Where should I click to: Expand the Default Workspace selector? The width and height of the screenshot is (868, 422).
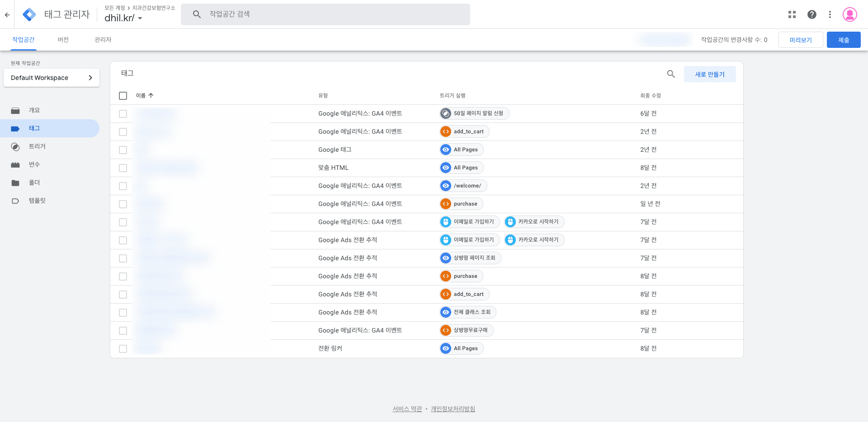click(52, 78)
